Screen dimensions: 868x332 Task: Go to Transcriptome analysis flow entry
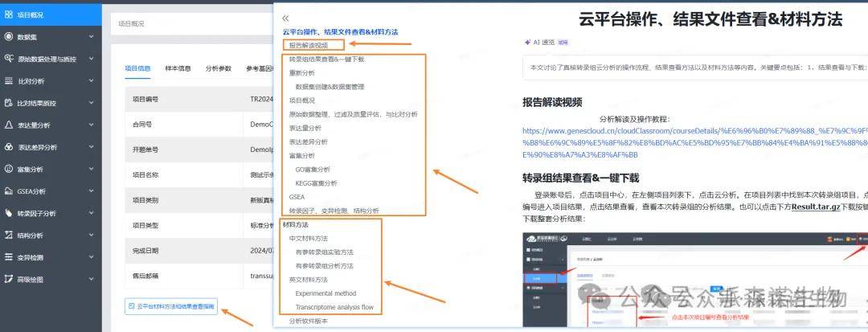pyautogui.click(x=334, y=307)
